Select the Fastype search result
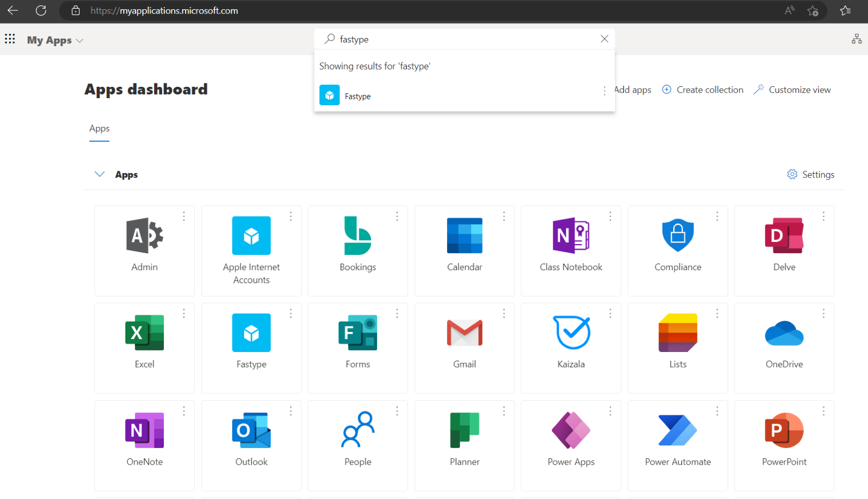 click(x=464, y=95)
